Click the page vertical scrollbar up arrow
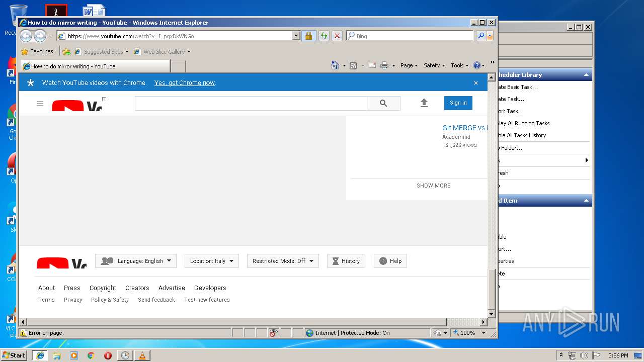The width and height of the screenshot is (644, 362). pyautogui.click(x=492, y=77)
